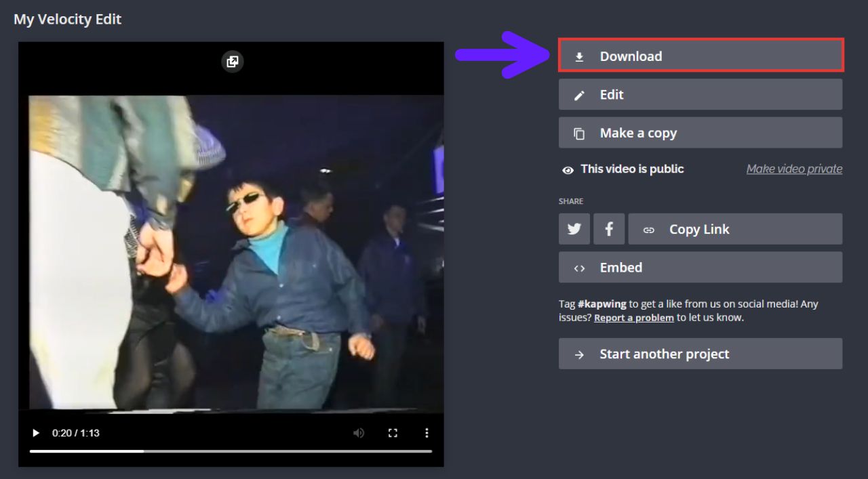
Task: Click the arrow icon on Start another project
Action: 578,354
